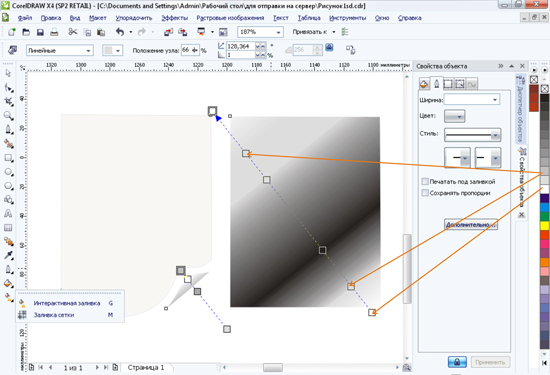This screenshot has height=375, width=550.
Task: Click the Paste clipboard icon
Action: [101, 32]
